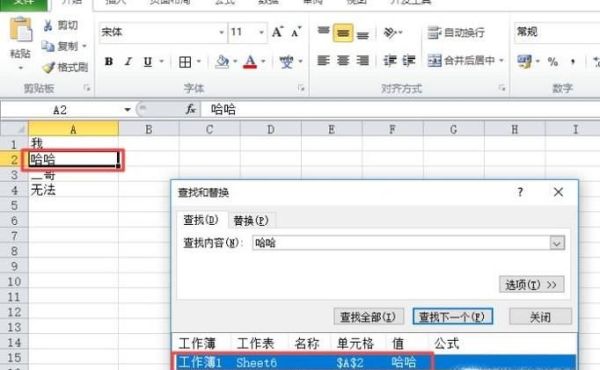Select row 5 header

point(14,205)
